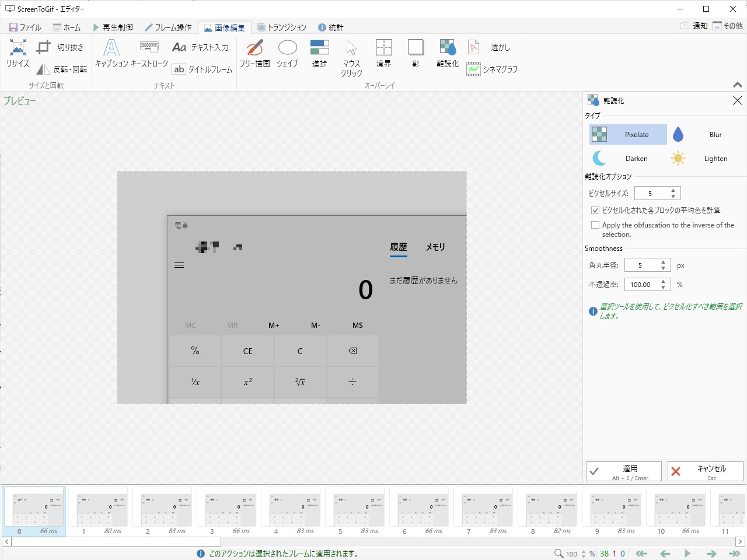The height and width of the screenshot is (560, 747).
Task: Switch to the トランジション ribbon tab
Action: click(x=282, y=27)
